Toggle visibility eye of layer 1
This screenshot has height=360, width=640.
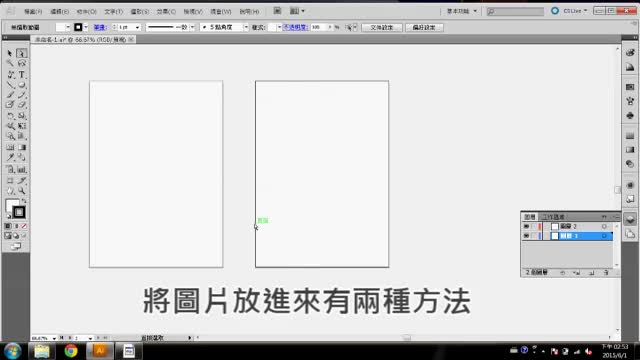pyautogui.click(x=527, y=236)
